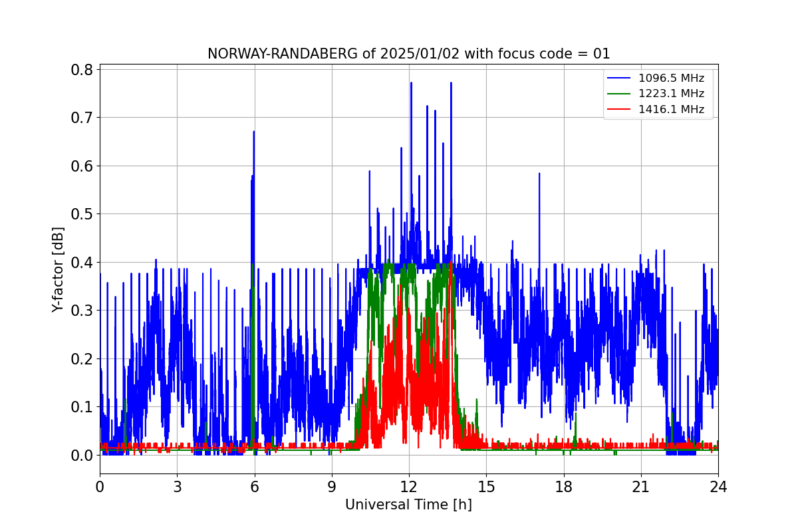Click the 0.3 y-axis tick label
Screen dimensions: 798x532
click(x=82, y=311)
